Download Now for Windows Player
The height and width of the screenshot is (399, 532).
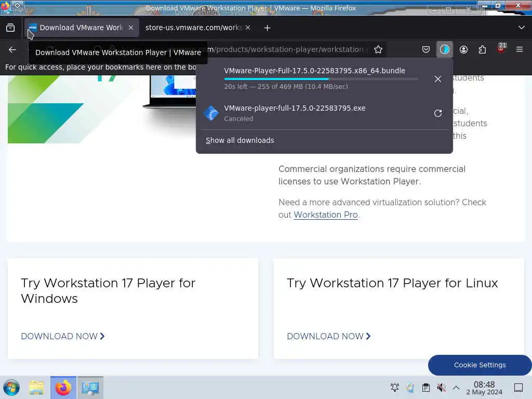pos(63,336)
